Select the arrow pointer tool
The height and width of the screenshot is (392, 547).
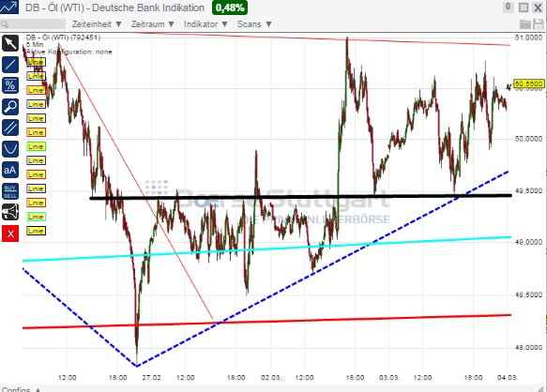pos(10,43)
